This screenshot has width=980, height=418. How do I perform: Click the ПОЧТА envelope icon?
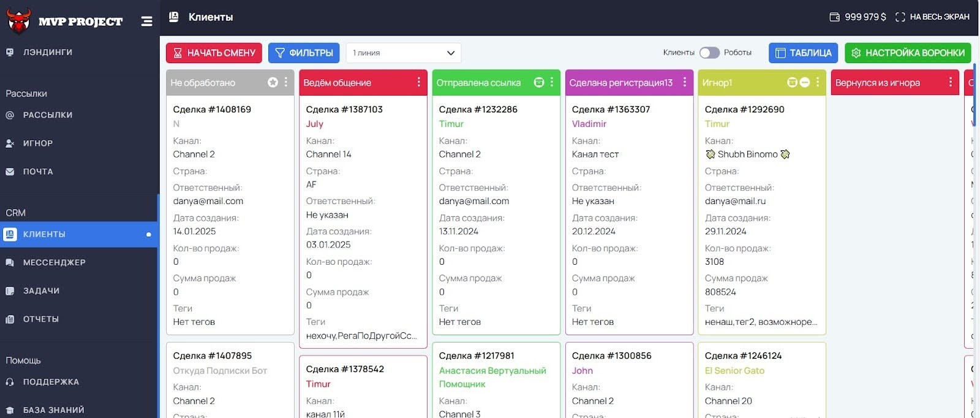click(x=10, y=172)
